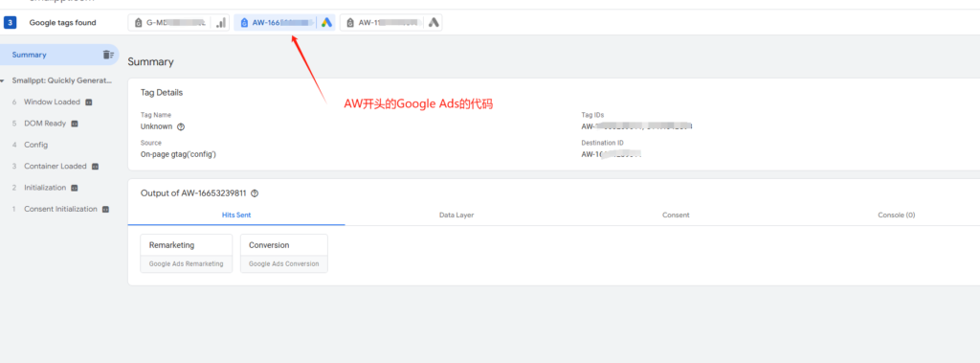Image resolution: width=980 pixels, height=363 pixels.
Task: Select the Consent Initialization event
Action: (60, 209)
